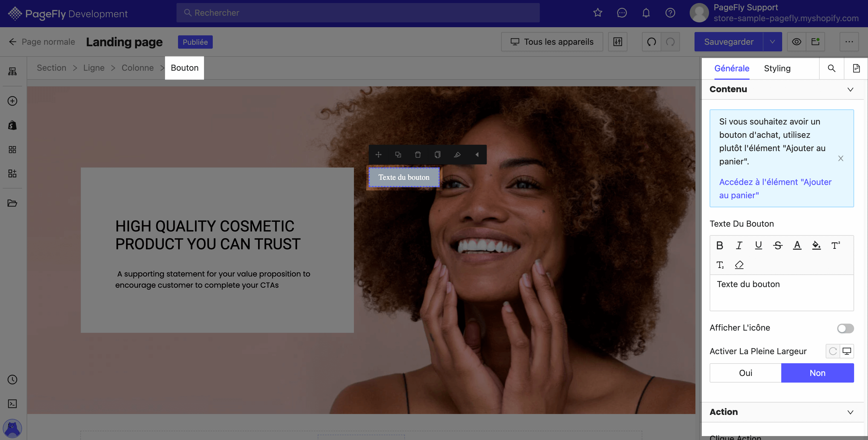Open the Sauvegarder dropdown arrow
This screenshot has width=868, height=440.
[772, 42]
